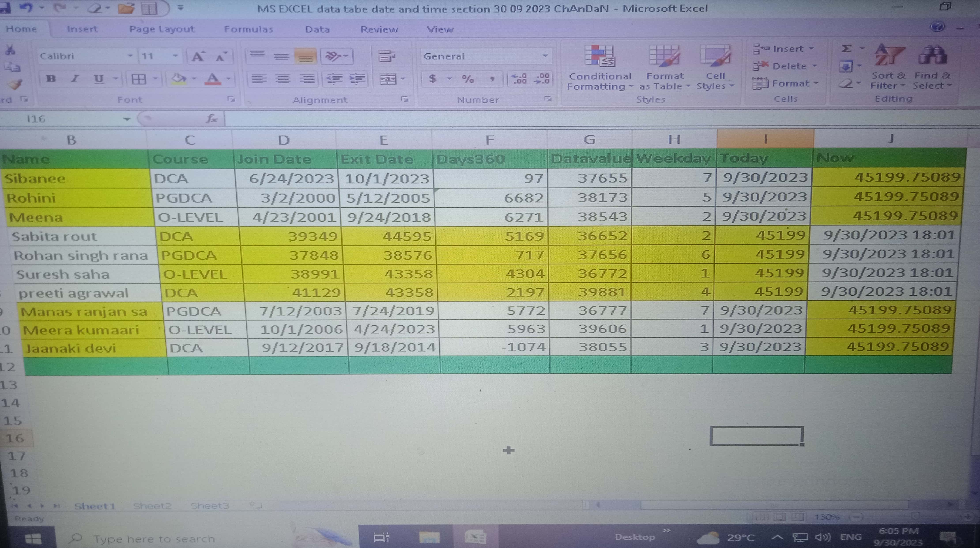Image resolution: width=980 pixels, height=548 pixels.
Task: Switch to the Formulas ribbon tab
Action: click(249, 29)
